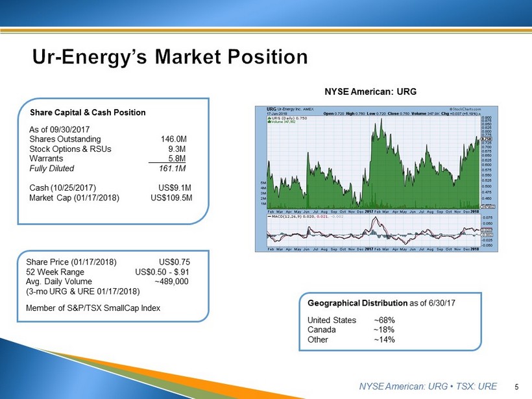532x399 pixels.
Task: Click the 0.750 current price tag on axis
Action: pyautogui.click(x=486, y=139)
